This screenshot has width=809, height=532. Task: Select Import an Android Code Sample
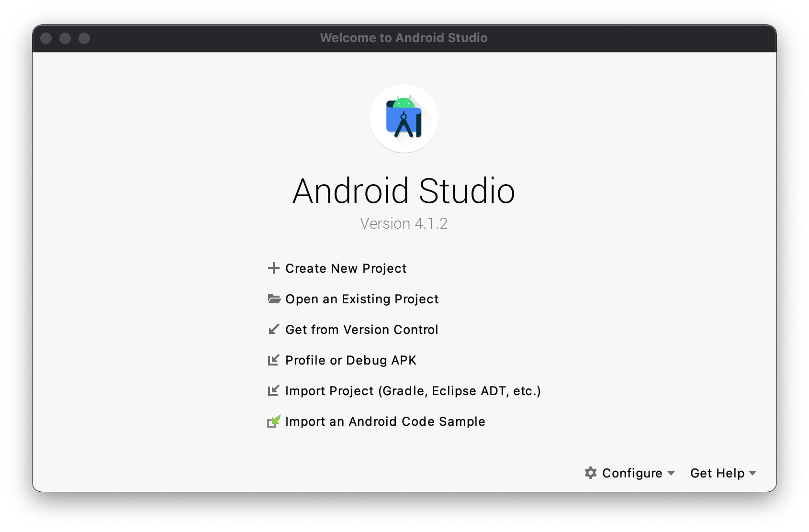click(385, 421)
